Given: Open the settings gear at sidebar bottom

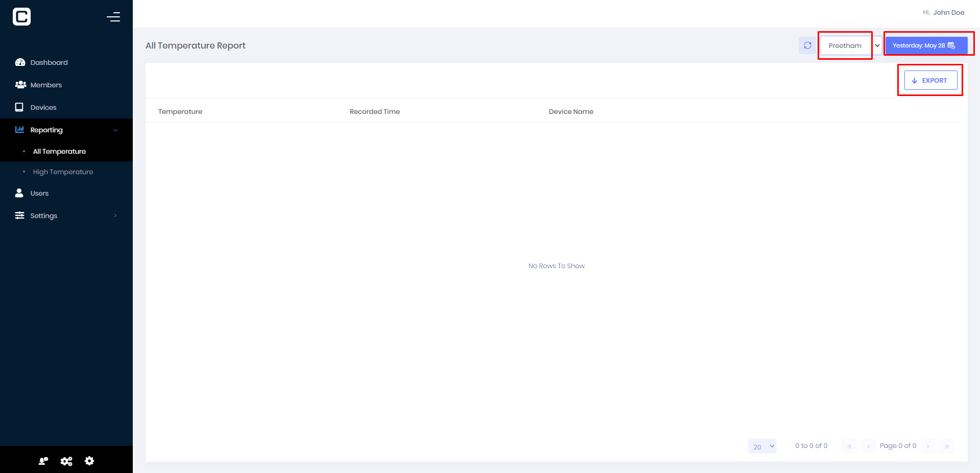Looking at the screenshot, I should click(89, 461).
